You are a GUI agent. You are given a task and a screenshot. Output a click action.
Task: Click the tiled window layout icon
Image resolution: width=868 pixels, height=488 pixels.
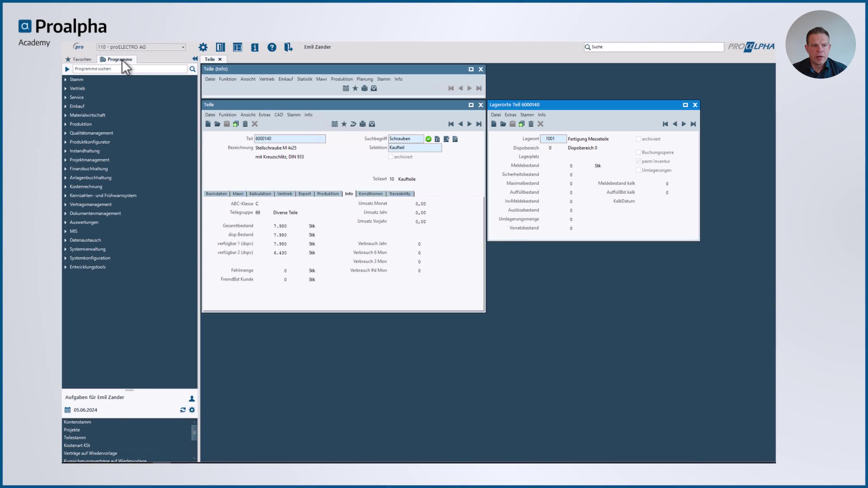(238, 47)
